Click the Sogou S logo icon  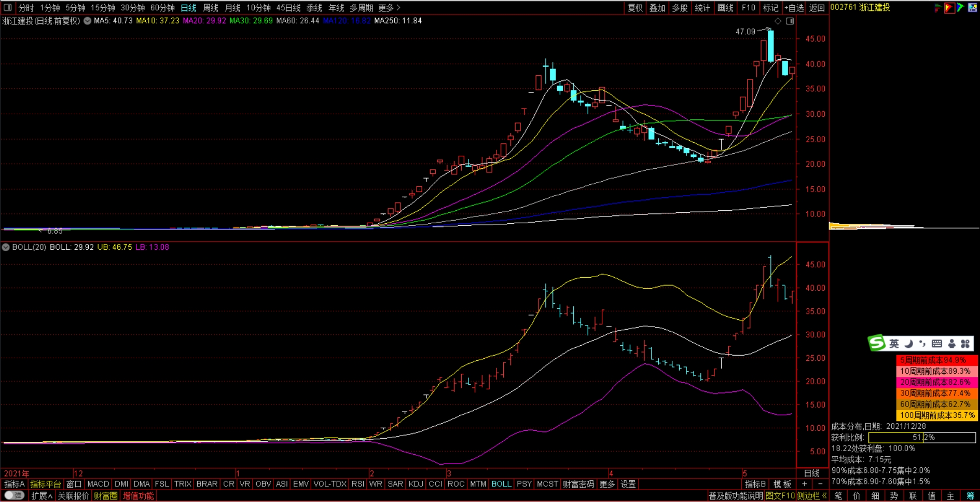[x=877, y=343]
